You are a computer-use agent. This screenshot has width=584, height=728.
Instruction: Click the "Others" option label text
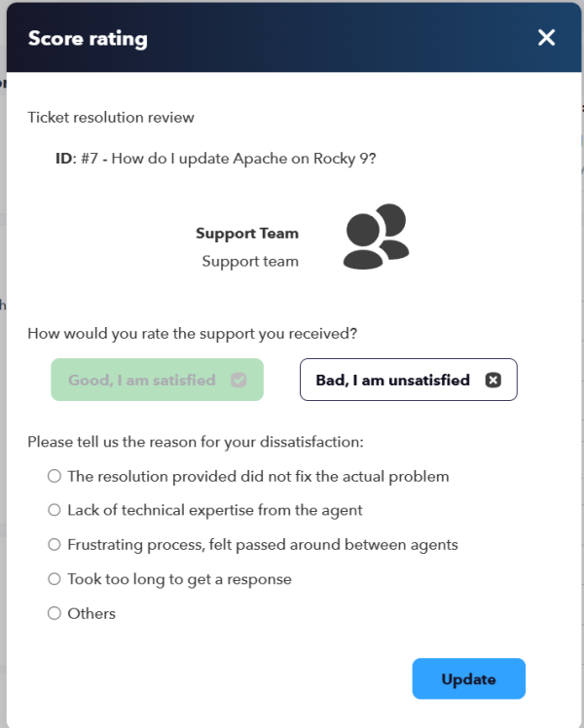tap(91, 614)
